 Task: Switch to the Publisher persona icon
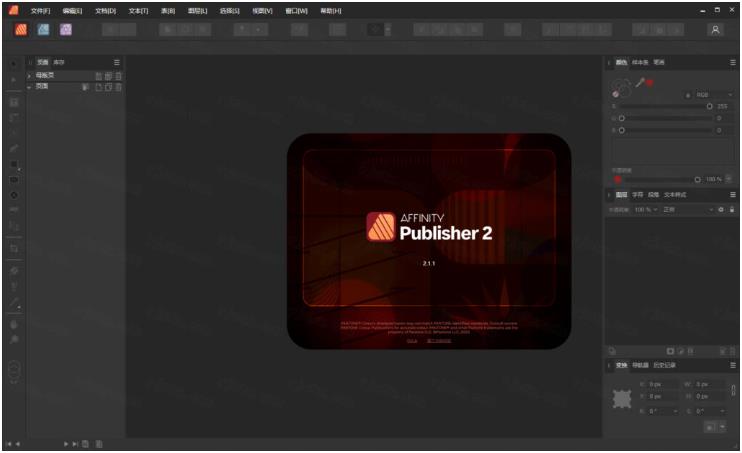(x=21, y=30)
